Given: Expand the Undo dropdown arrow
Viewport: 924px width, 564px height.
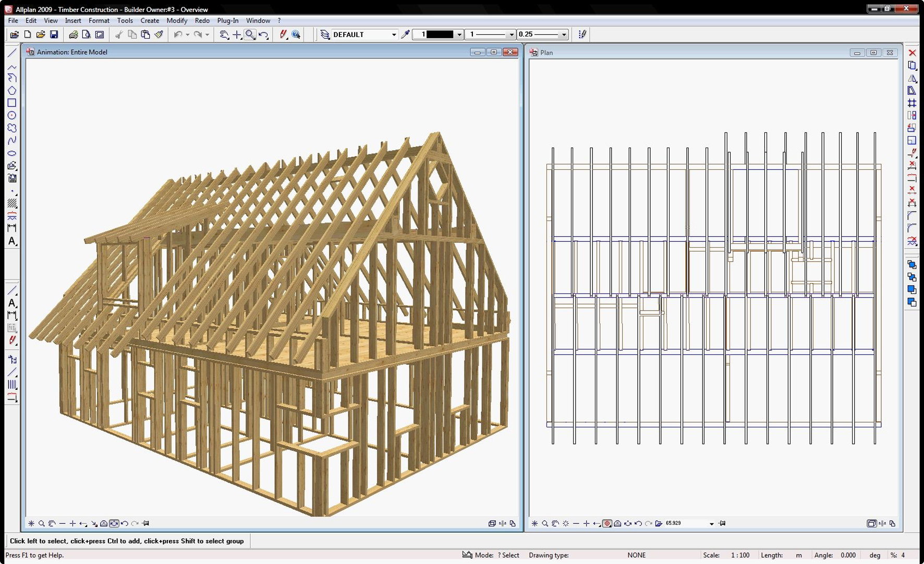Looking at the screenshot, I should pyautogui.click(x=187, y=34).
